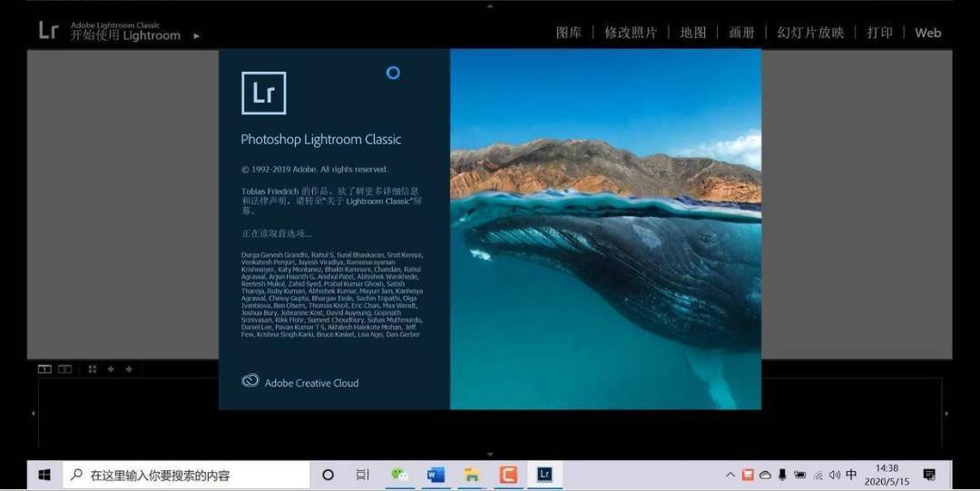Open Grid view from filmstrip toolbar
The height and width of the screenshot is (491, 980).
pyautogui.click(x=93, y=369)
